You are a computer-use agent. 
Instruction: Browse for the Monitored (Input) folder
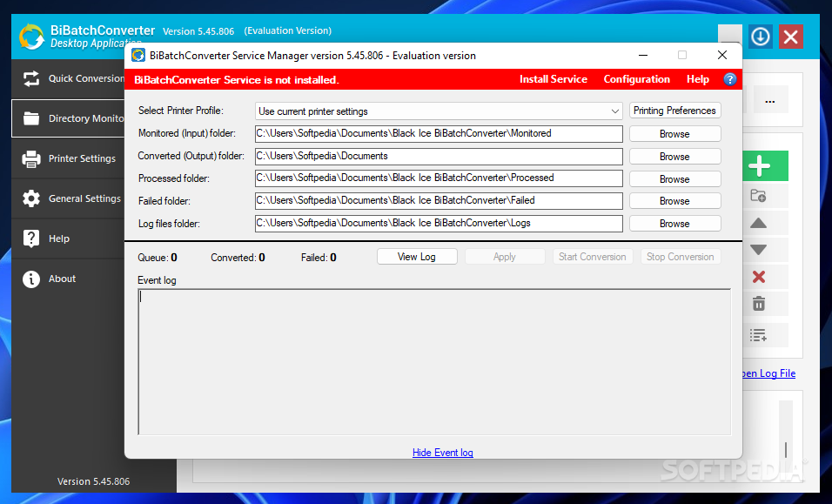(675, 134)
